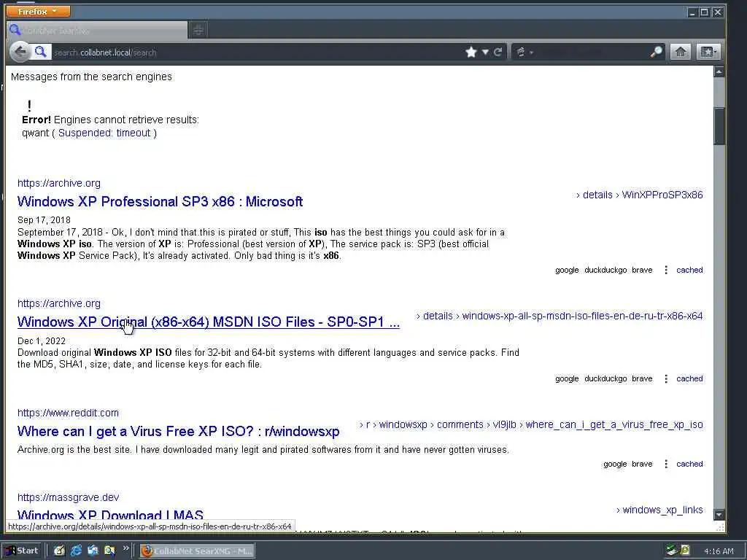Open the 'Windows XP Download | MAS' result

pos(110,514)
